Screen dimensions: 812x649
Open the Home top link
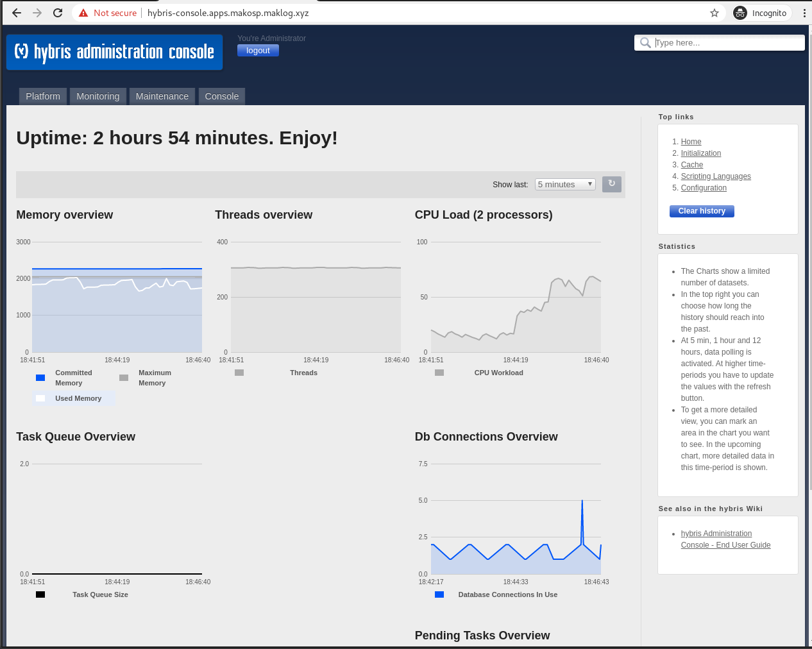[x=691, y=142]
